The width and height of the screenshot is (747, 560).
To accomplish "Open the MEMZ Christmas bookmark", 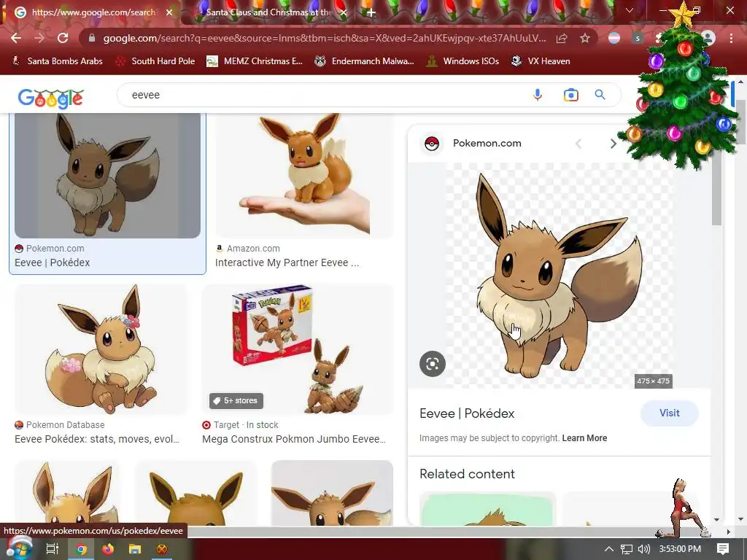I will [x=255, y=61].
